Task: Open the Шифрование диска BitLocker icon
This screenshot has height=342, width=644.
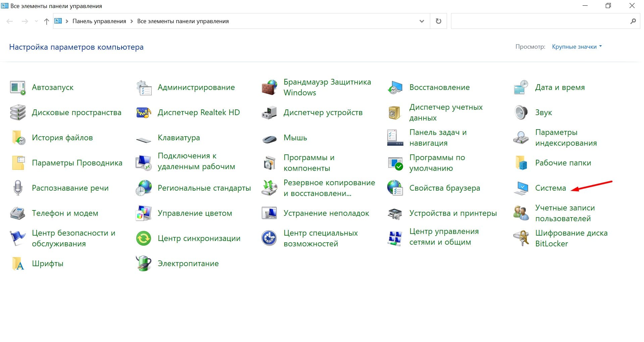Action: 521,238
